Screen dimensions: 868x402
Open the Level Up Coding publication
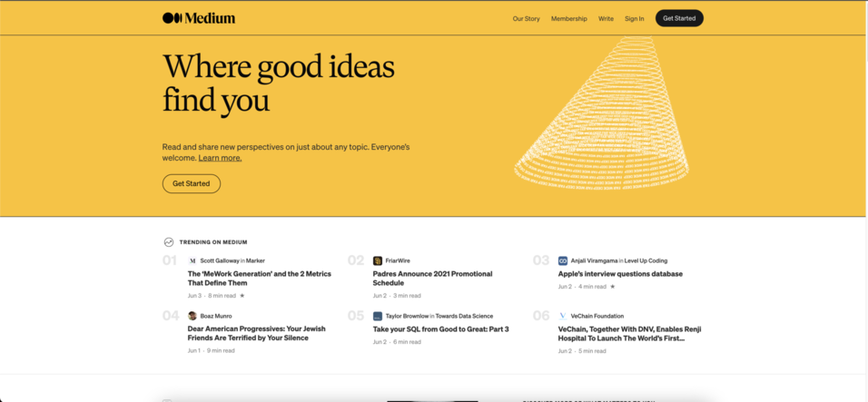[x=646, y=260]
